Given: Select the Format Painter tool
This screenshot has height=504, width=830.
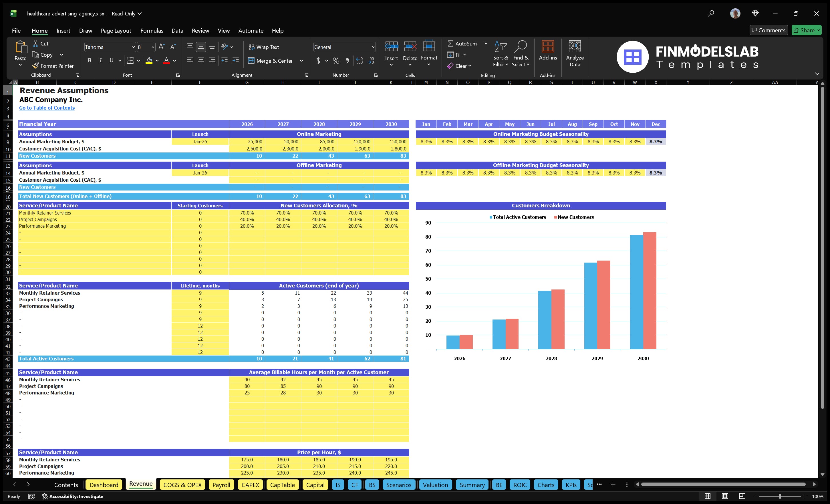Looking at the screenshot, I should (x=53, y=66).
